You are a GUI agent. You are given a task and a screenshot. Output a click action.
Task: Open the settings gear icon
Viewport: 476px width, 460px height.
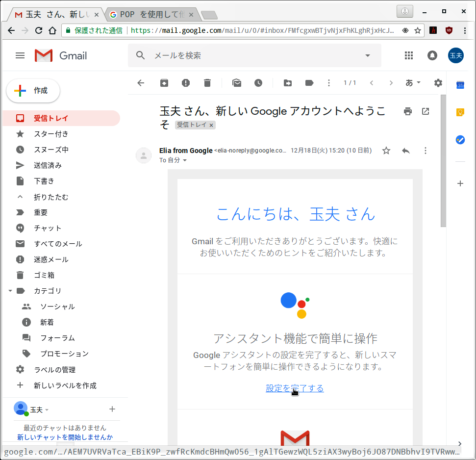coord(438,83)
